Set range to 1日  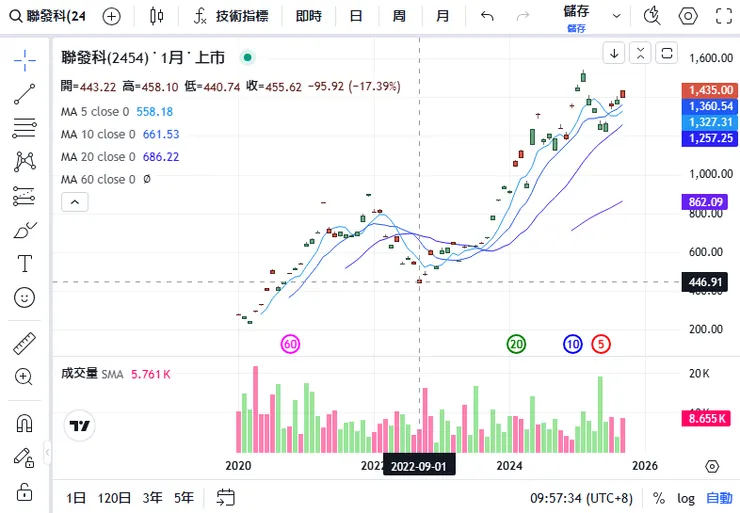(x=76, y=498)
